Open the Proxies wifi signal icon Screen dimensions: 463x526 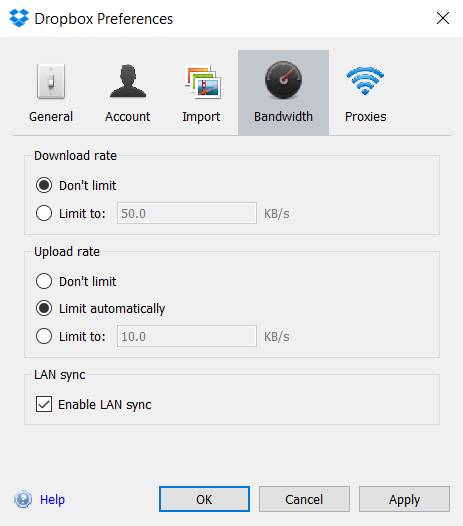coord(365,80)
